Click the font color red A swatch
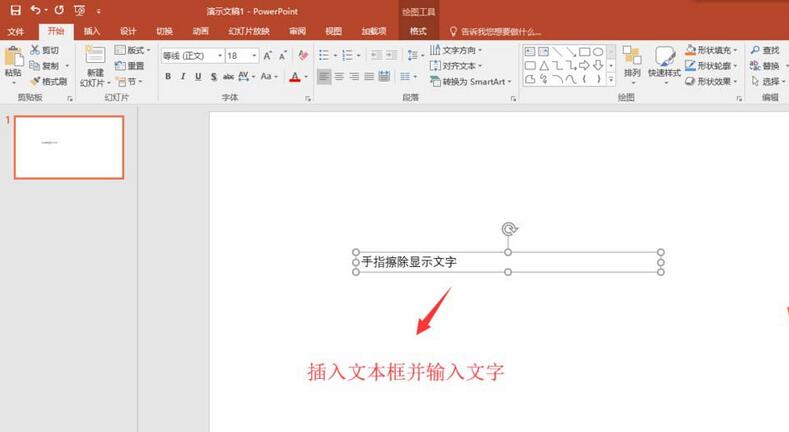The image size is (789, 432). [293, 77]
